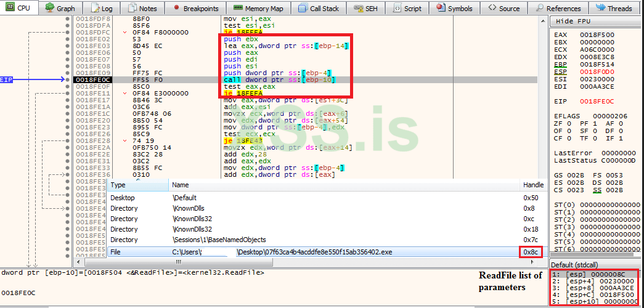644x308 pixels.
Task: Select the EDX register value 0008E3C8
Action: (597, 57)
